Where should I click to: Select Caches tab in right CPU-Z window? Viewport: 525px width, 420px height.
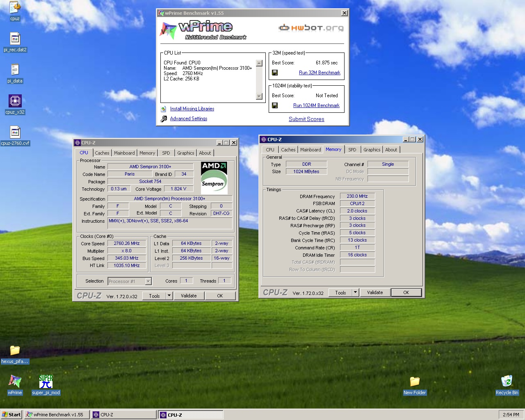click(x=288, y=150)
